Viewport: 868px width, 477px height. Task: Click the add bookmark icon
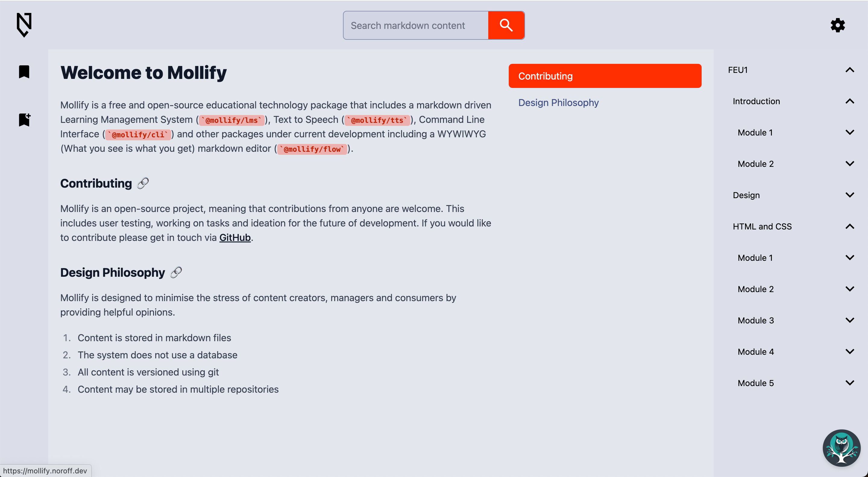point(24,120)
